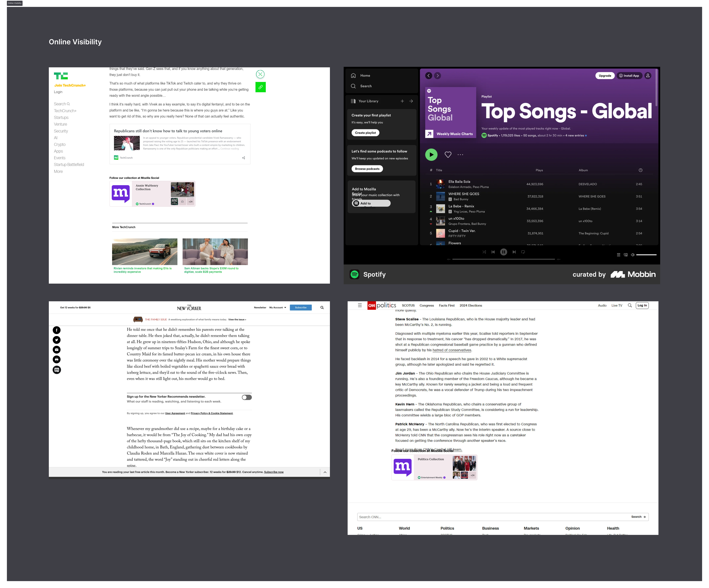Open CNN's search magnifier icon
The height and width of the screenshot is (588, 709).
coord(630,305)
